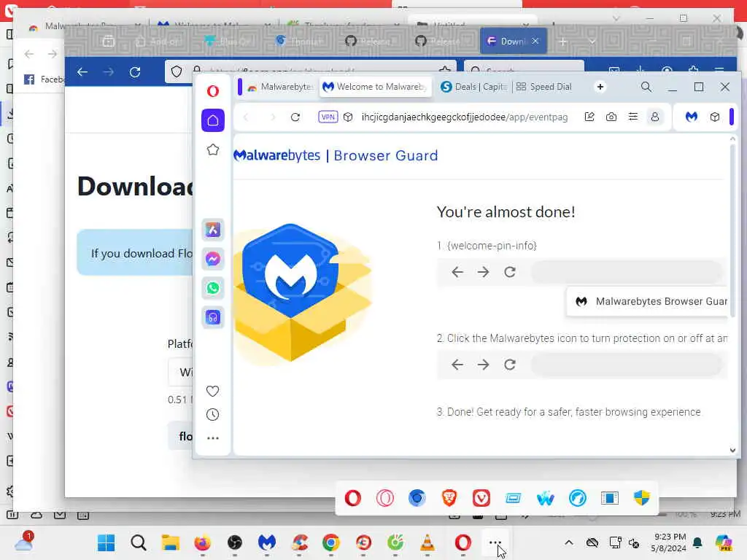Expand the tab list chevron in Floorp
747x560 pixels.
click(x=592, y=42)
